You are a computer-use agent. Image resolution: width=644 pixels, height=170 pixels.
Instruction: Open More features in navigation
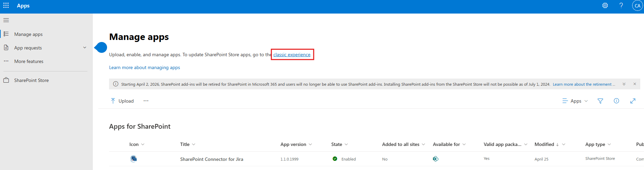point(29,61)
